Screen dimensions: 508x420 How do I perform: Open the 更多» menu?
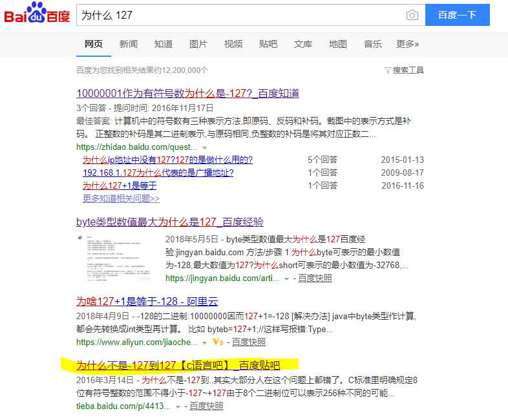tap(408, 44)
